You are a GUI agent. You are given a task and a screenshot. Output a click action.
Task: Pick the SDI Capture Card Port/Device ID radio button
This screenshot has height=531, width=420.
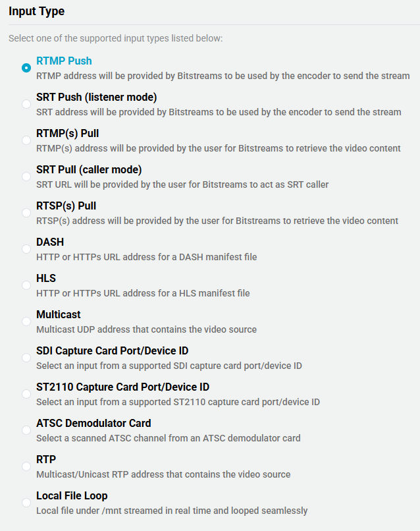tap(26, 358)
